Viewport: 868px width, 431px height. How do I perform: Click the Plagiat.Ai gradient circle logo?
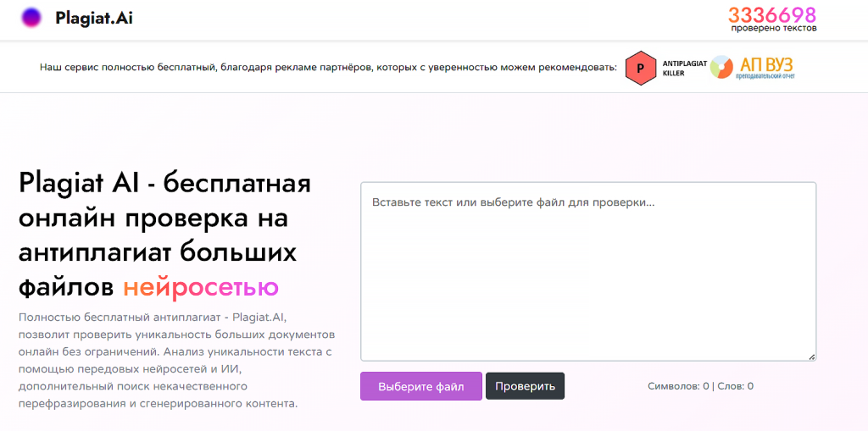click(x=31, y=19)
